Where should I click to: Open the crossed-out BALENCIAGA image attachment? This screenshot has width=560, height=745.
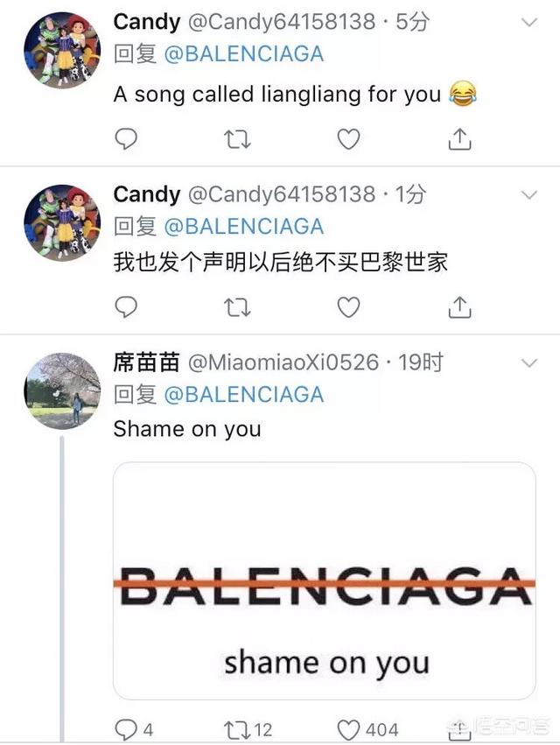click(x=325, y=580)
